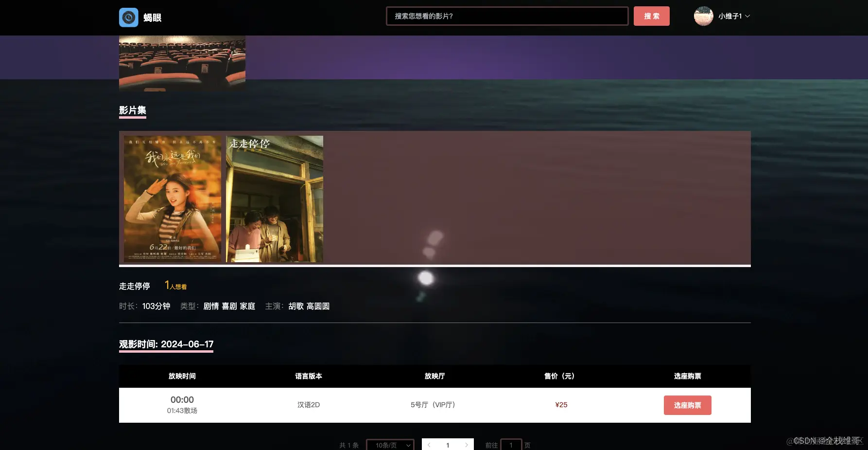This screenshot has width=868, height=450.
Task: Click the 前往 page jump input
Action: [x=511, y=445]
